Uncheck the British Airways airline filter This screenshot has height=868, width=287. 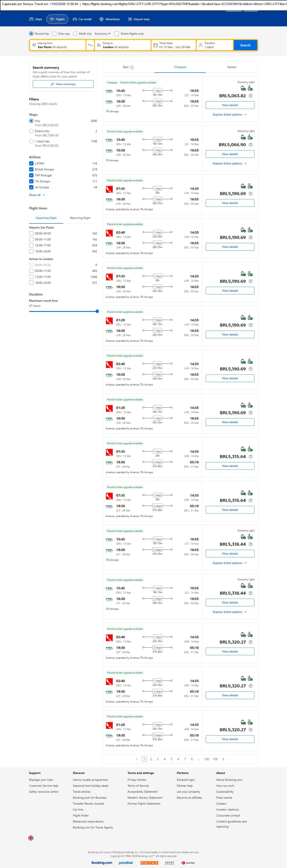[x=31, y=170]
